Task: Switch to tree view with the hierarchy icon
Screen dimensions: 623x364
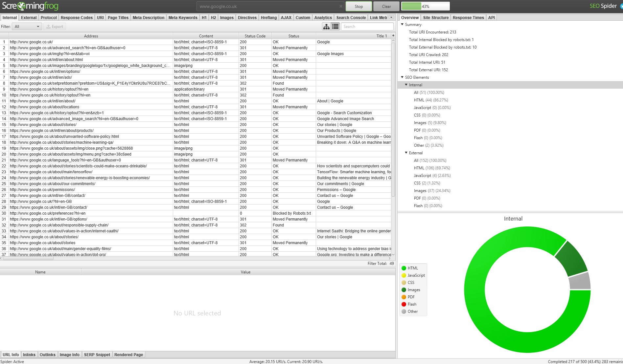Action: point(326,27)
